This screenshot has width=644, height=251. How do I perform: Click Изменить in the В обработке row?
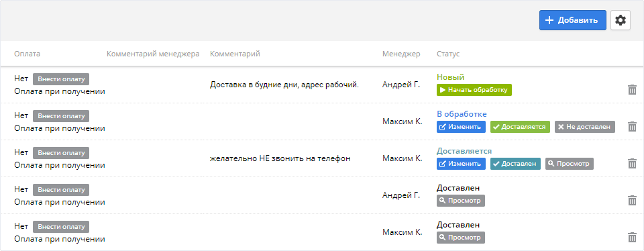pos(461,127)
